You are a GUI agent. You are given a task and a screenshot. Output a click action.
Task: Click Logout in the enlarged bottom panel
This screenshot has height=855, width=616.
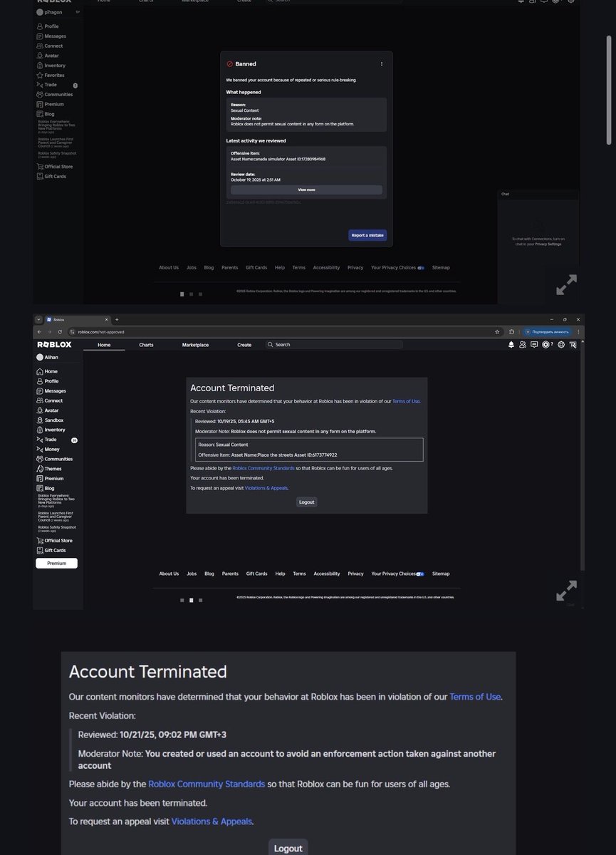click(288, 848)
